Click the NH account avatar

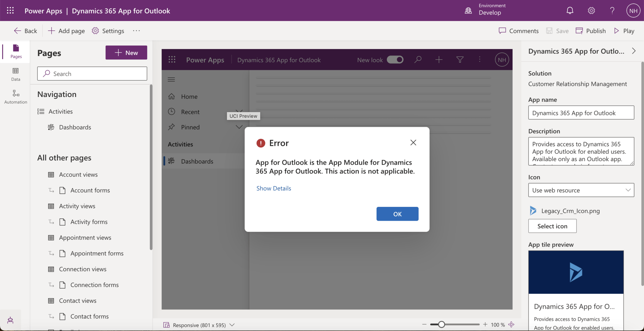click(x=633, y=10)
